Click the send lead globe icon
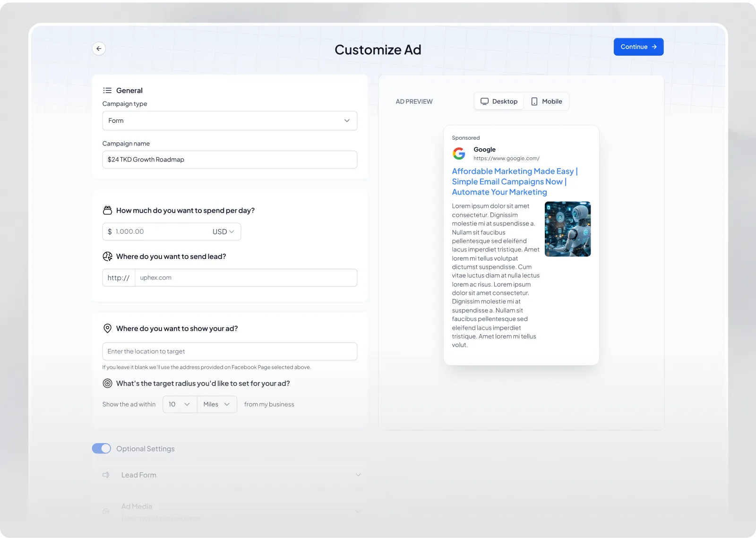The image size is (756, 538). 107,256
